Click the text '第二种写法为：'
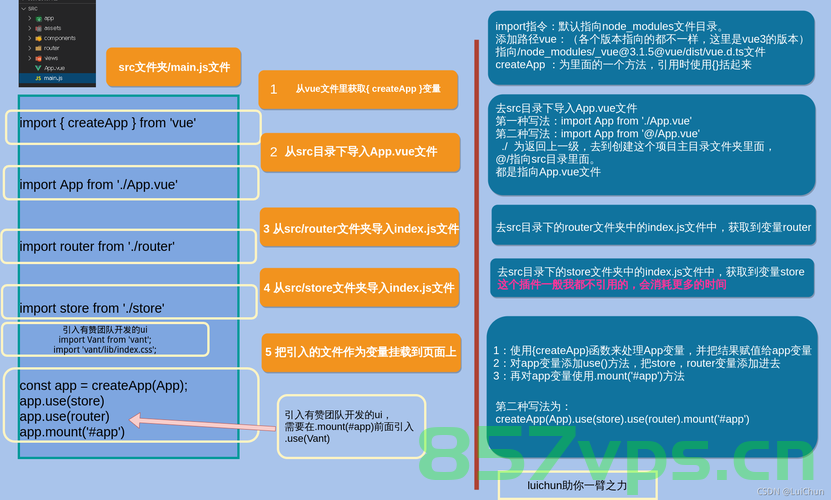Screen dimensions: 831x500 pyautogui.click(x=532, y=407)
